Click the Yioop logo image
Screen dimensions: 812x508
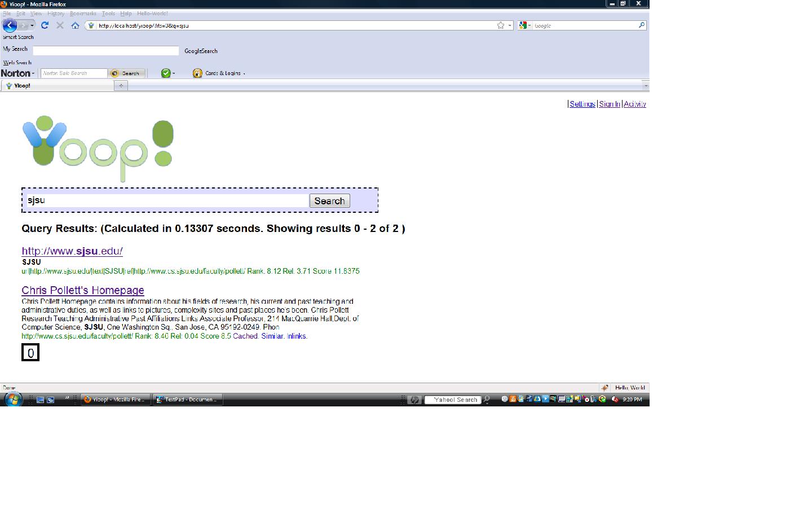98,149
